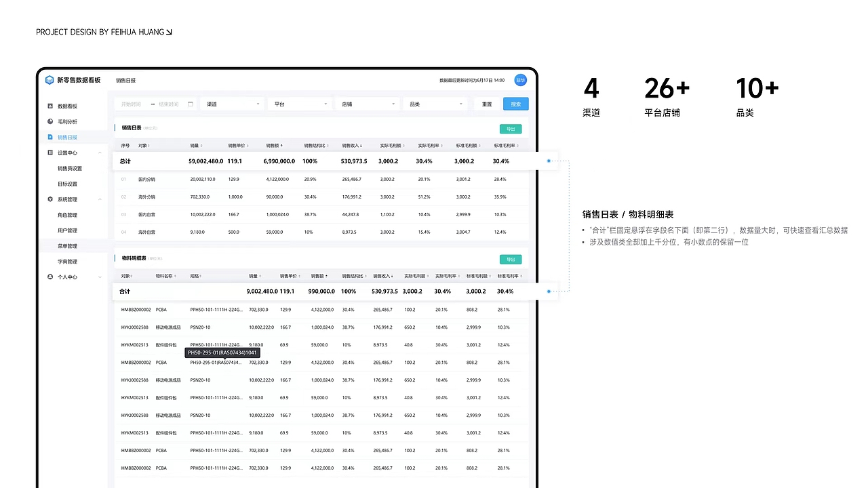The width and height of the screenshot is (868, 488).
Task: Open the calendar icon in the date range field
Action: 191,104
